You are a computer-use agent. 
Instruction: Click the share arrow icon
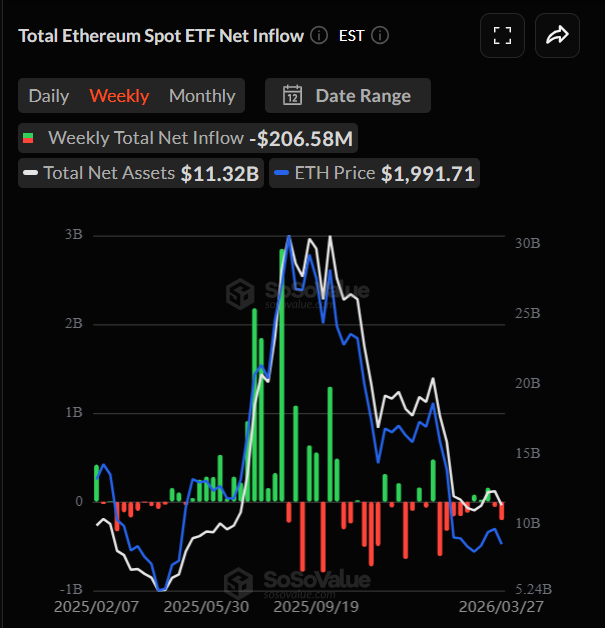[557, 36]
